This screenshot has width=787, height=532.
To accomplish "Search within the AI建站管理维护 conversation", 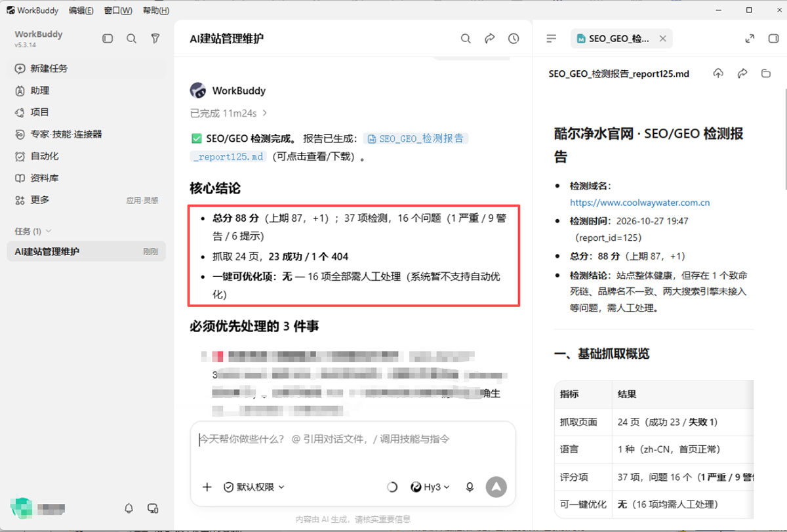I will 466,39.
